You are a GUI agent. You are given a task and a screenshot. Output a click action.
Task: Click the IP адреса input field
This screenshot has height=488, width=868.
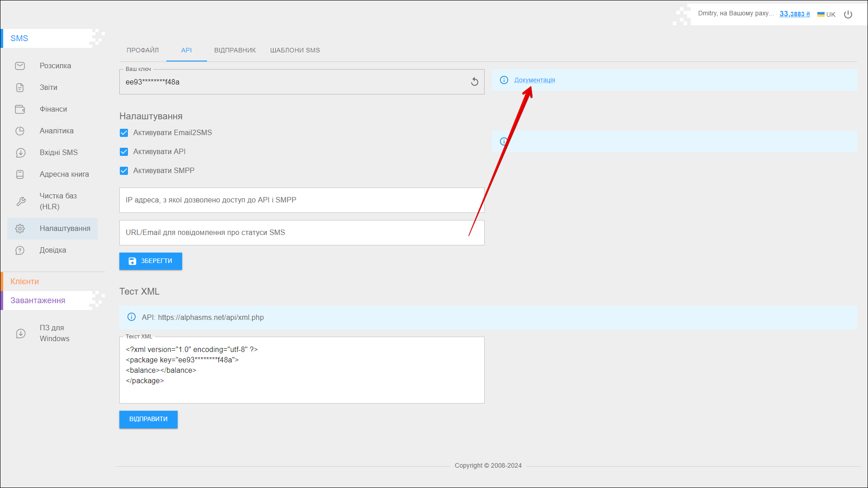[x=302, y=200]
